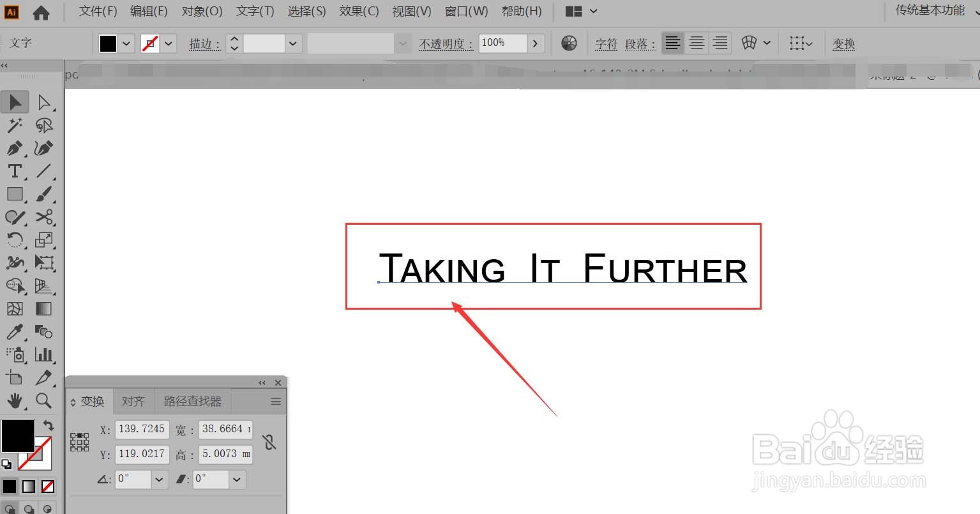This screenshot has height=514, width=980.
Task: Select the Type tool
Action: click(x=15, y=171)
